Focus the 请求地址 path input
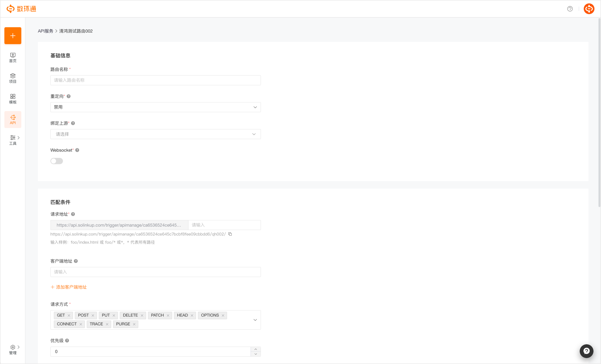Screen dimensions: 601x364 click(x=225, y=225)
